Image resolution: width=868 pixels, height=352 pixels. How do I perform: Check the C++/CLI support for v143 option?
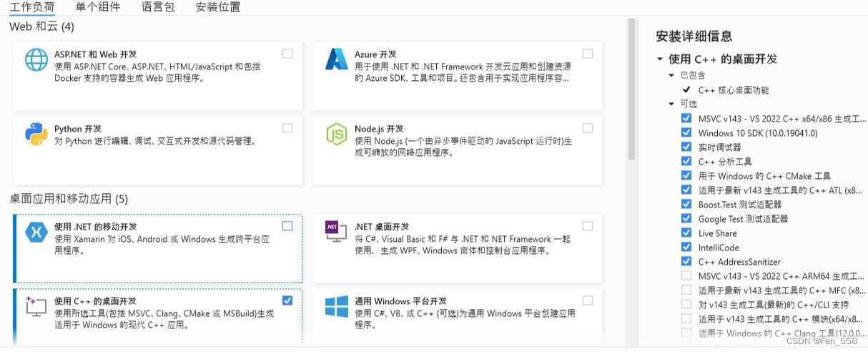686,304
